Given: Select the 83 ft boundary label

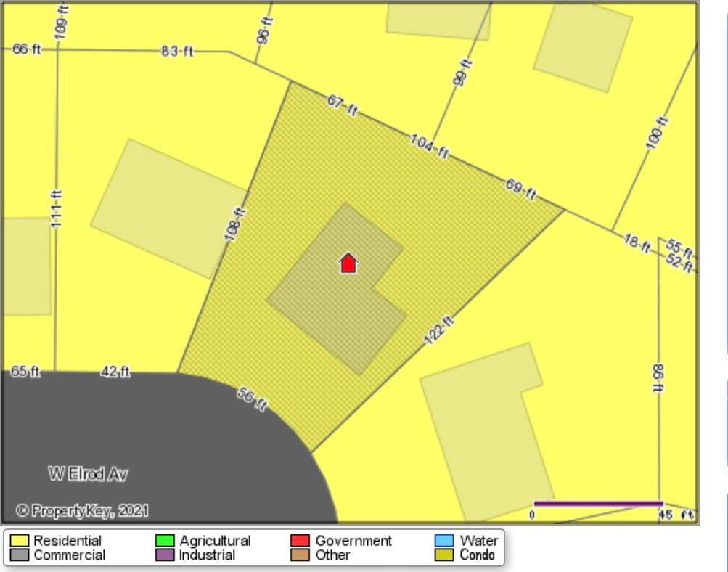Looking at the screenshot, I should [177, 52].
